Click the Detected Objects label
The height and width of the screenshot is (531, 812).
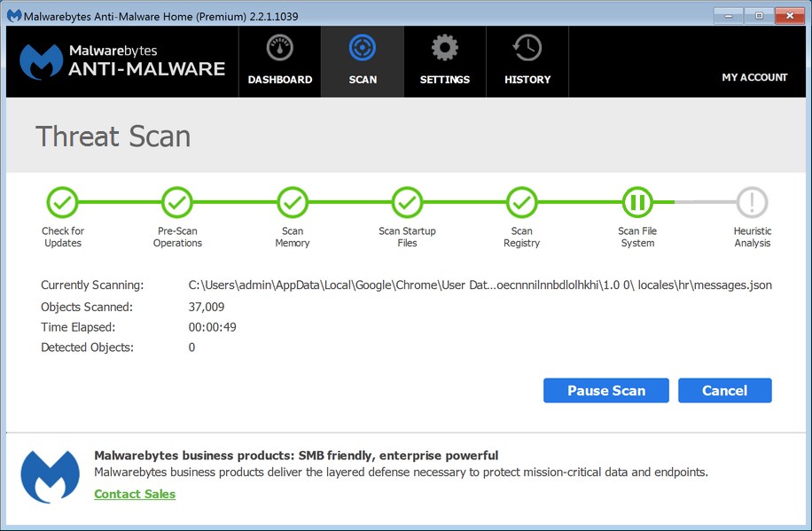tap(87, 347)
